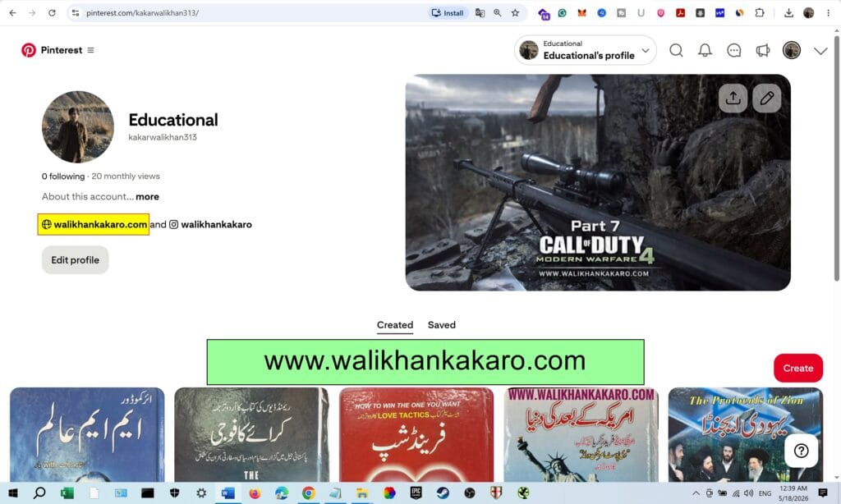Open the Pinterest search magnifier icon
This screenshot has height=504, width=841.
tap(677, 50)
